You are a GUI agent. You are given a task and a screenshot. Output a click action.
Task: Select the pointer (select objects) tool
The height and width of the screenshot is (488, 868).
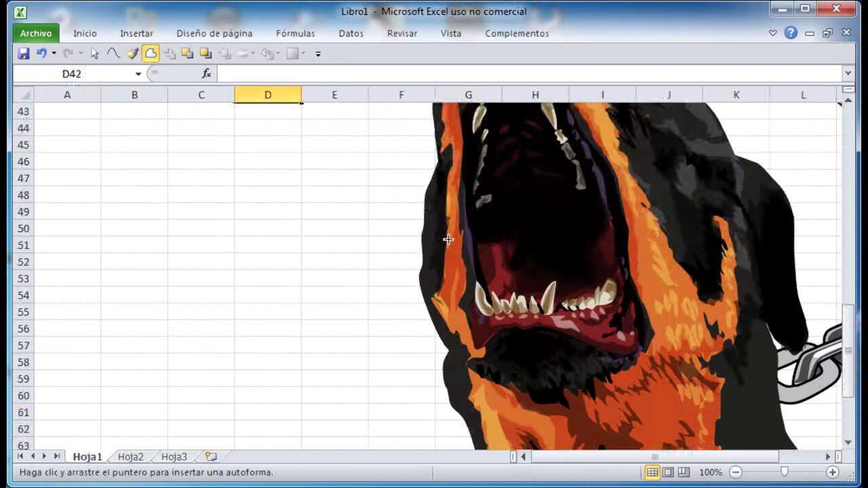[95, 54]
